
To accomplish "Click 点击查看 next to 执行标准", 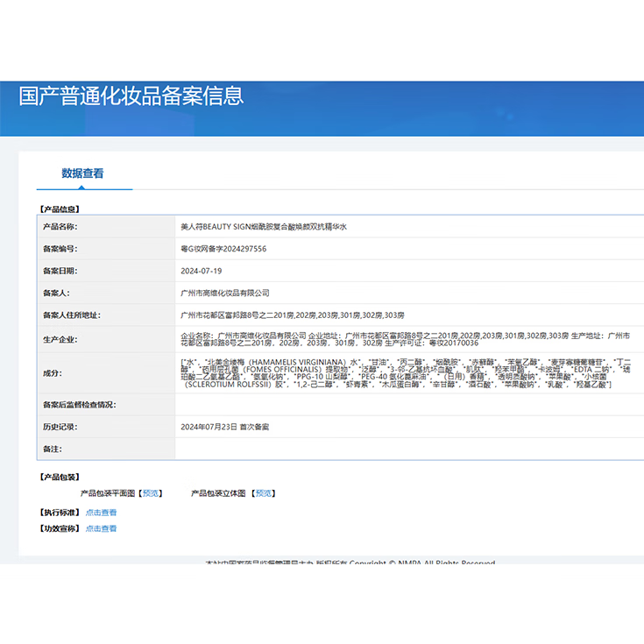I will click(x=101, y=513).
